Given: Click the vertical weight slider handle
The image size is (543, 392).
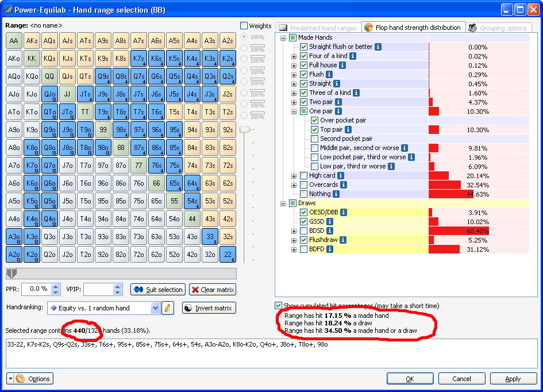Looking at the screenshot, I should (245, 129).
